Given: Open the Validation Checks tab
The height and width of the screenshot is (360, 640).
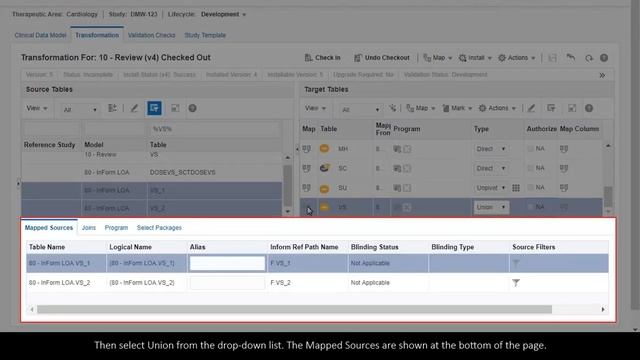Looking at the screenshot, I should tap(151, 36).
